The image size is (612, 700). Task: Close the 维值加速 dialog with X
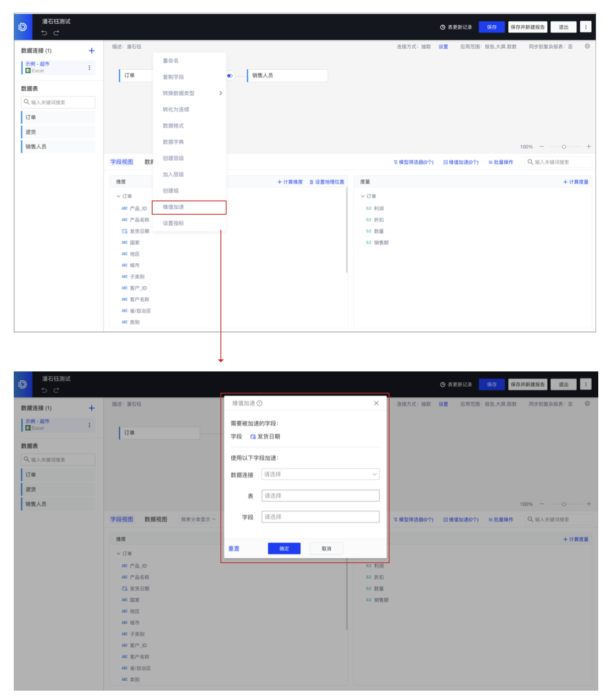pos(376,403)
